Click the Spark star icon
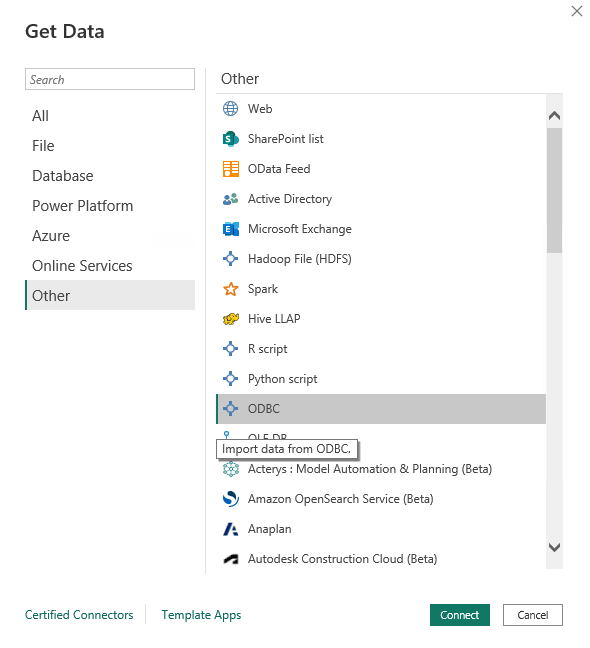This screenshot has width=590, height=648. [231, 289]
